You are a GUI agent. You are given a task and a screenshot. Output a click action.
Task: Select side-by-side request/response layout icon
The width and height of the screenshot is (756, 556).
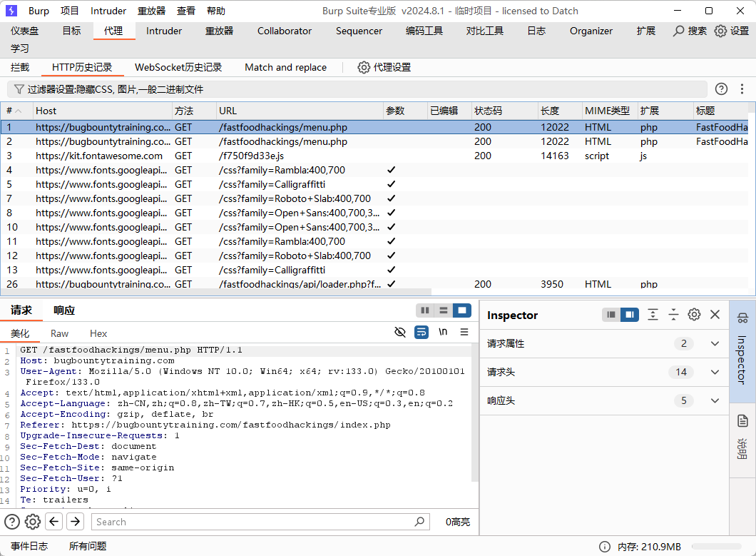pyautogui.click(x=425, y=310)
